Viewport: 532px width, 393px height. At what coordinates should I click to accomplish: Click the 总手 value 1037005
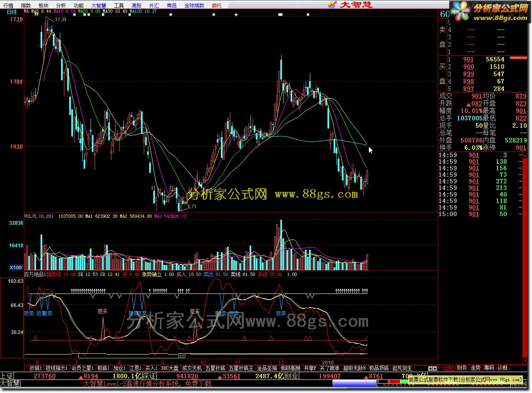[x=470, y=118]
